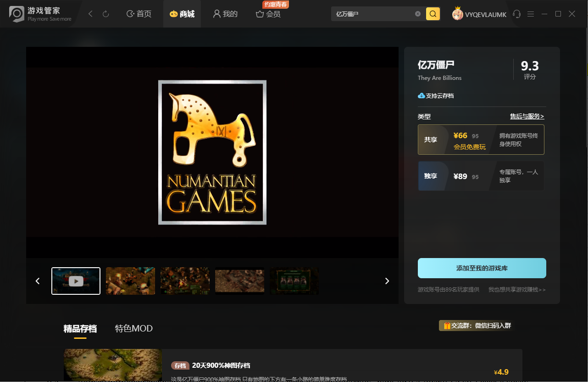Screen dimensions: 588x382
Task: Click the refresh page icon
Action: (x=106, y=14)
